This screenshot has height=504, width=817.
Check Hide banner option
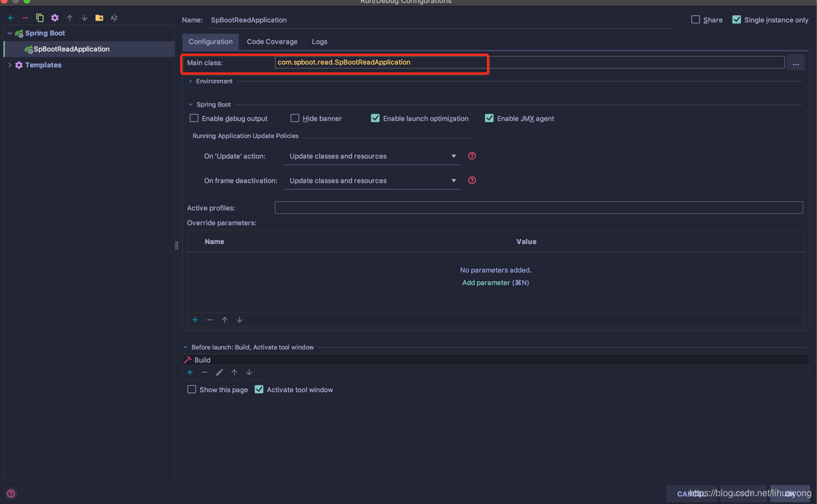295,118
